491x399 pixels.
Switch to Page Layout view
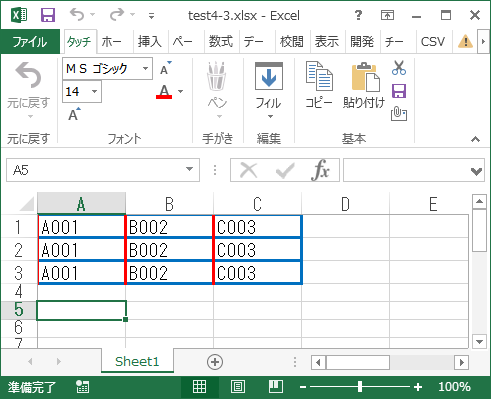coord(238,387)
